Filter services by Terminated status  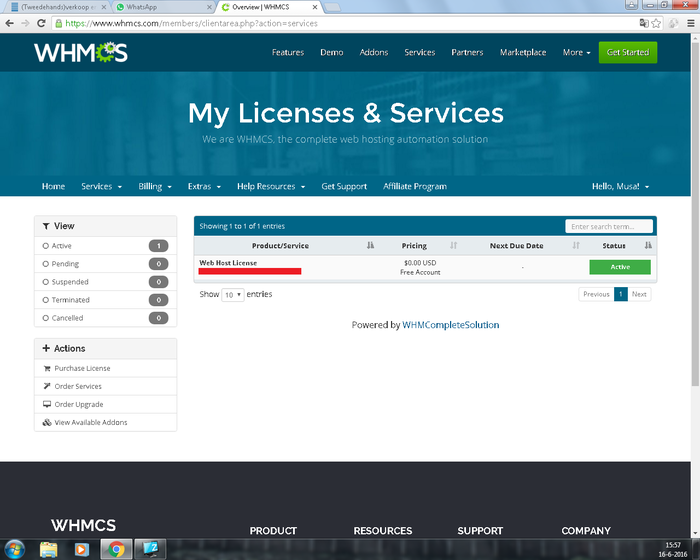tap(105, 300)
